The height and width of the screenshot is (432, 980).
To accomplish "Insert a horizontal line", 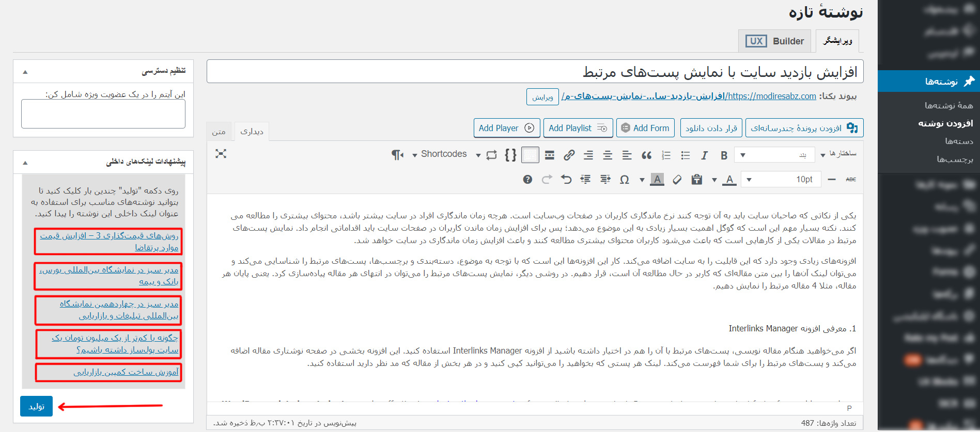I will (x=832, y=180).
